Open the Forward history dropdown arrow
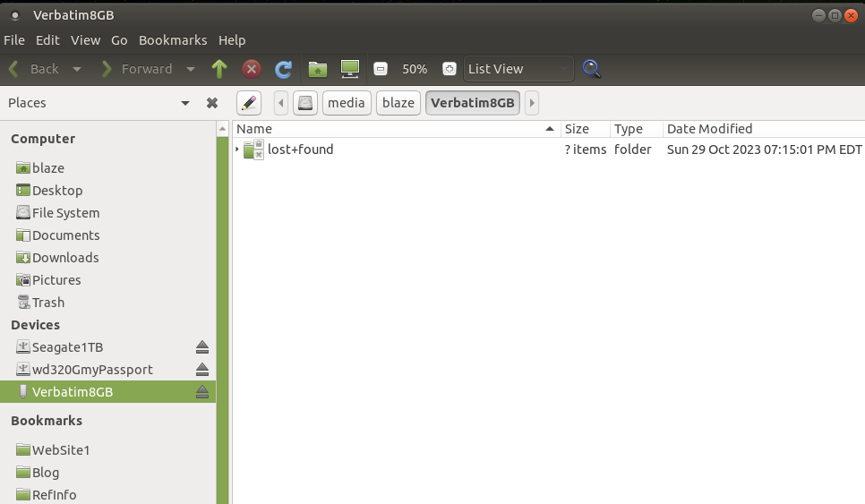Viewport: 865px width, 504px height. click(x=191, y=69)
